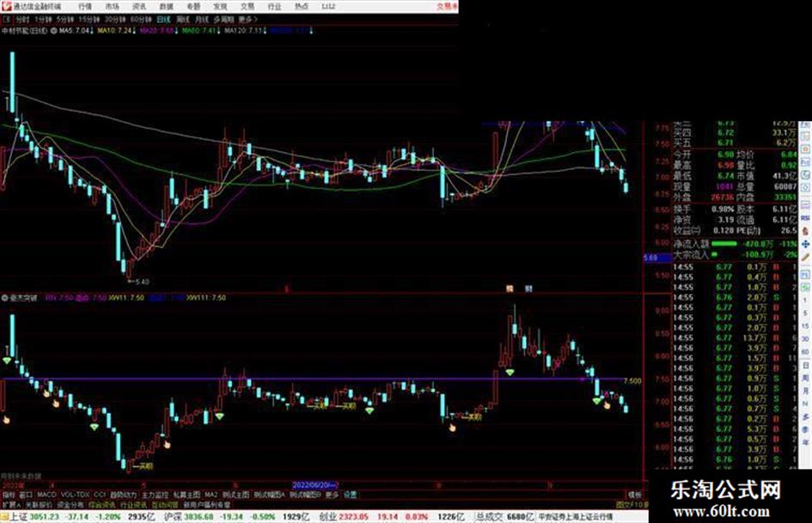Click the sidebar 30-minute period button
The image size is (812, 523).
pos(805,339)
